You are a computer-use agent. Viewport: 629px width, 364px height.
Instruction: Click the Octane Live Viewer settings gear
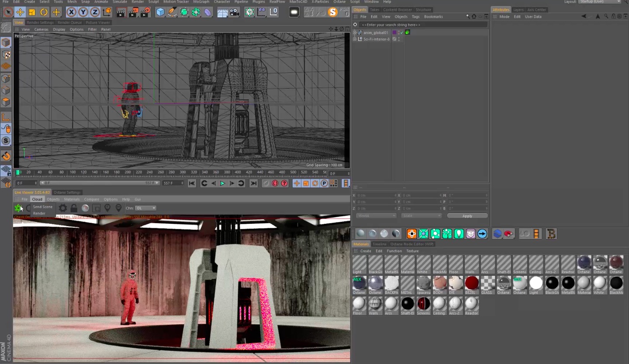tap(63, 208)
